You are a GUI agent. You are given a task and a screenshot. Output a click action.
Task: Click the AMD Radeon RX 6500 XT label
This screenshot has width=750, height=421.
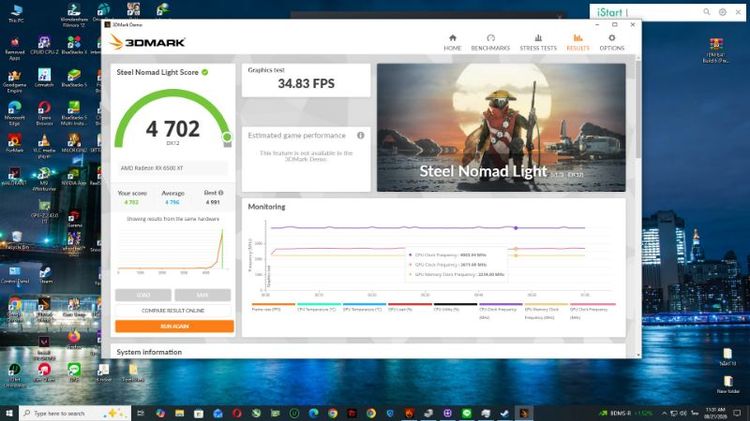click(x=152, y=168)
